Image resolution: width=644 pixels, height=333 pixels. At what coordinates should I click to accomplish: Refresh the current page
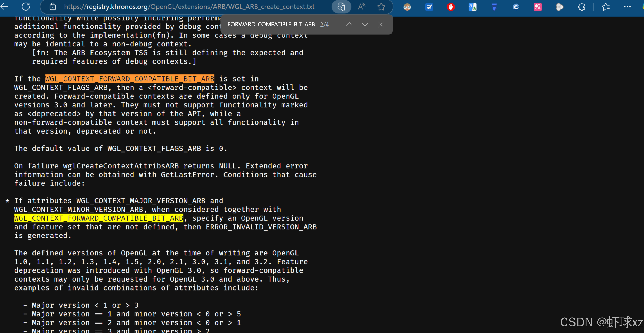(x=26, y=7)
